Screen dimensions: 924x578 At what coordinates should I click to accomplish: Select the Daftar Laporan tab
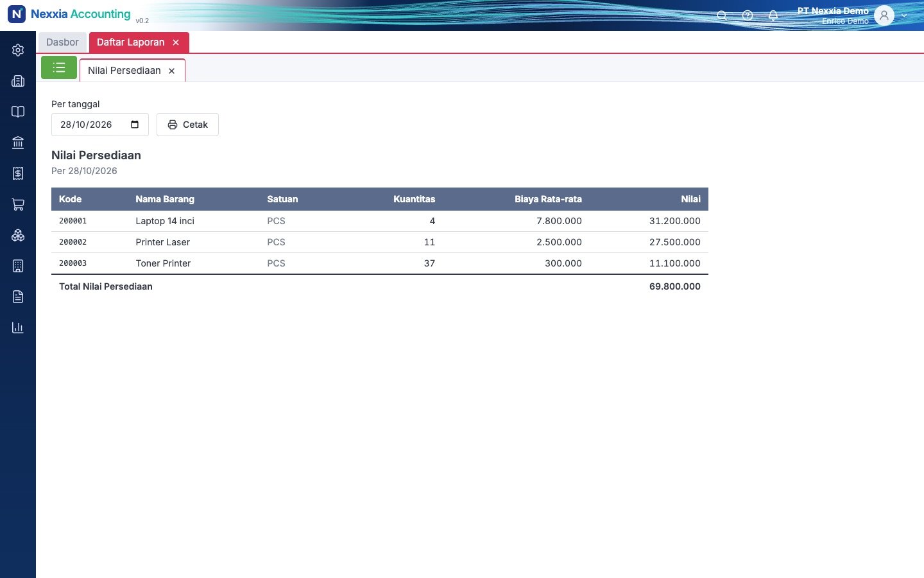130,42
